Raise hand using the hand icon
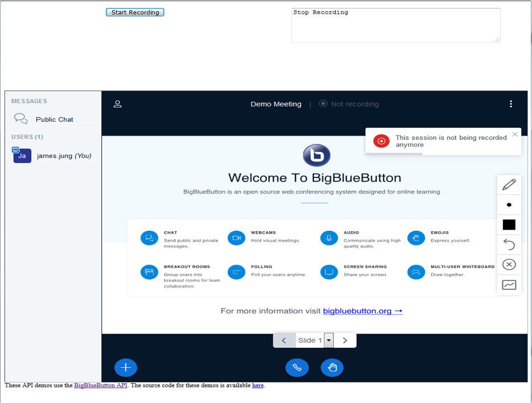The width and height of the screenshot is (532, 403). point(332,368)
